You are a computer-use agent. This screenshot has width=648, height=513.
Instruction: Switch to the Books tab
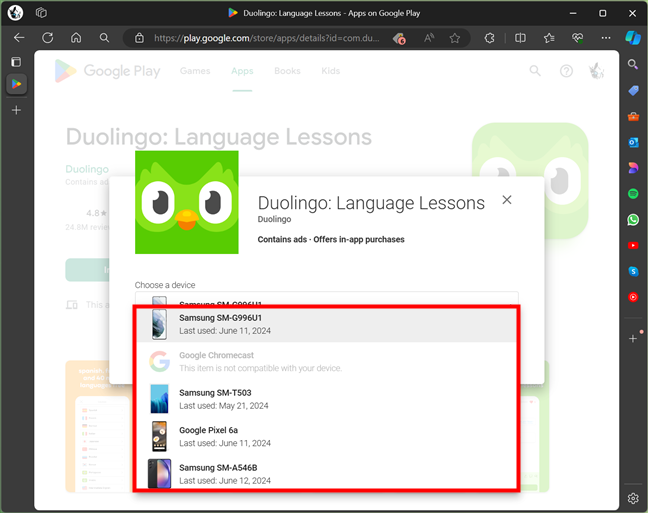[x=287, y=71]
